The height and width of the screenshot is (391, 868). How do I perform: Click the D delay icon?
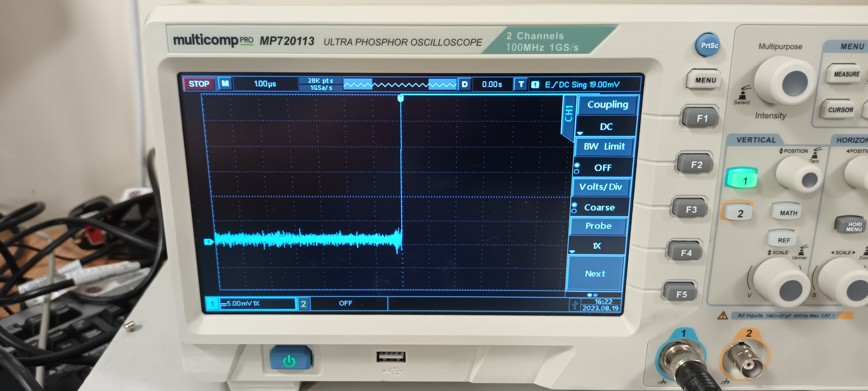coord(464,84)
